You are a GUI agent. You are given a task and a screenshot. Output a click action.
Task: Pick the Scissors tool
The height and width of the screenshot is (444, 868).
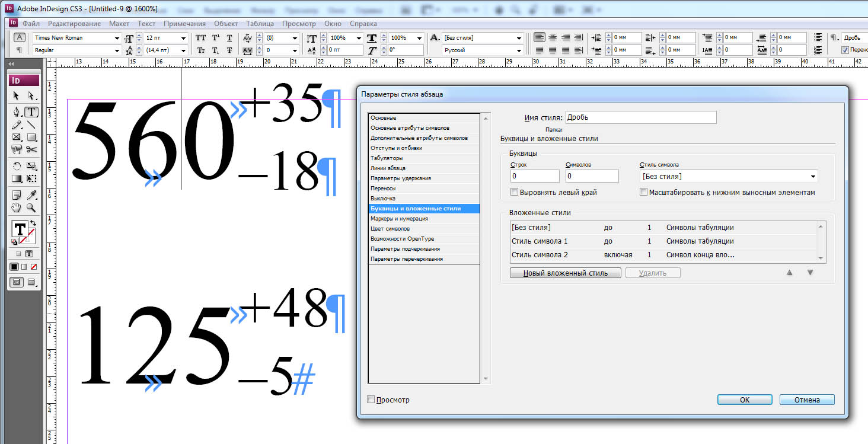31,149
